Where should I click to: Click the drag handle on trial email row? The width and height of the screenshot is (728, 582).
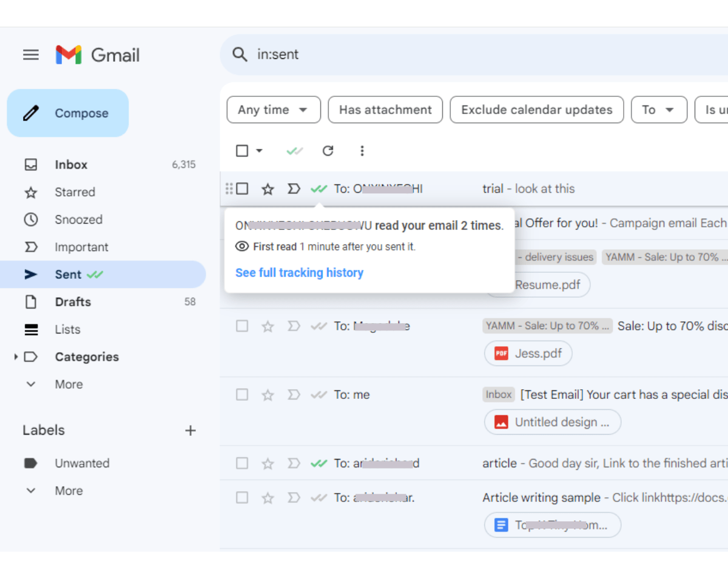click(x=229, y=189)
